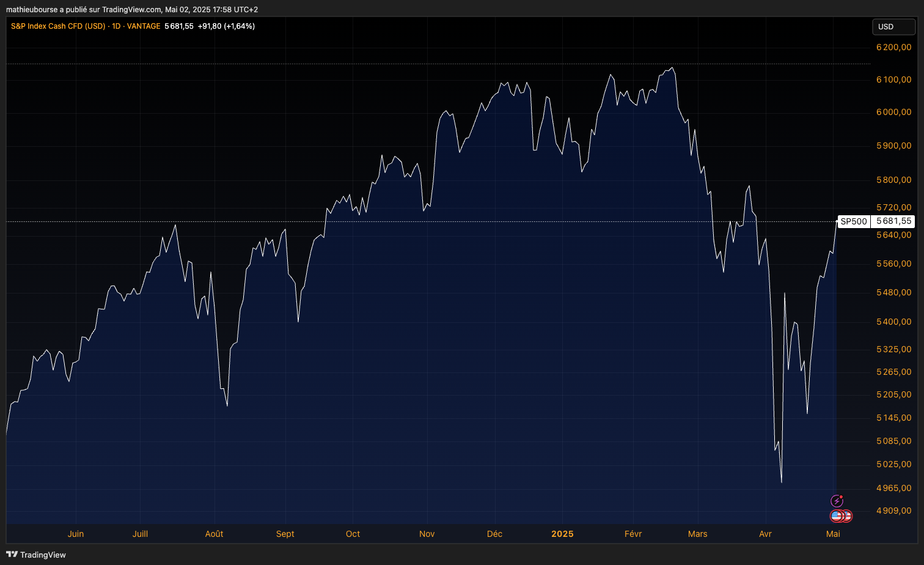Click the 5 145,00 price axis label
Image resolution: width=924 pixels, height=565 pixels.
pyautogui.click(x=893, y=418)
